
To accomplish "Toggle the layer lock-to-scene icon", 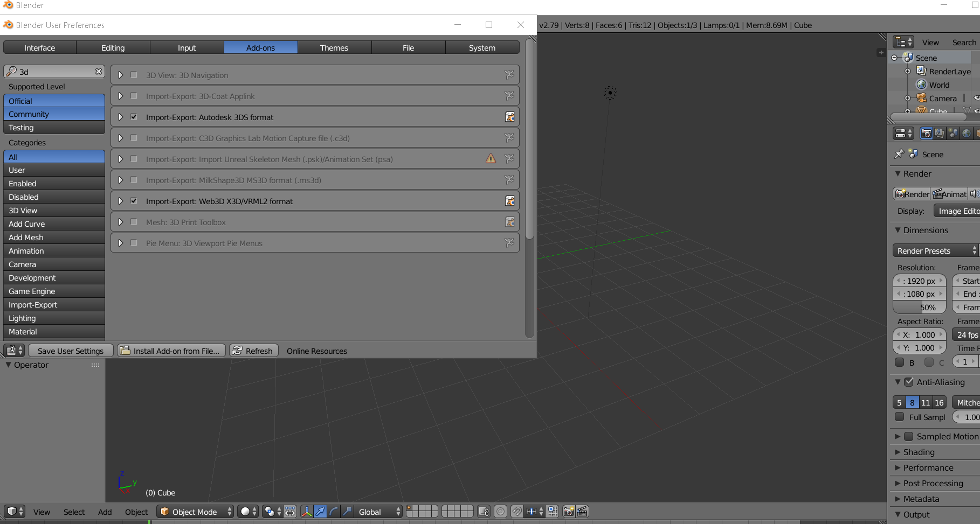I will click(484, 512).
